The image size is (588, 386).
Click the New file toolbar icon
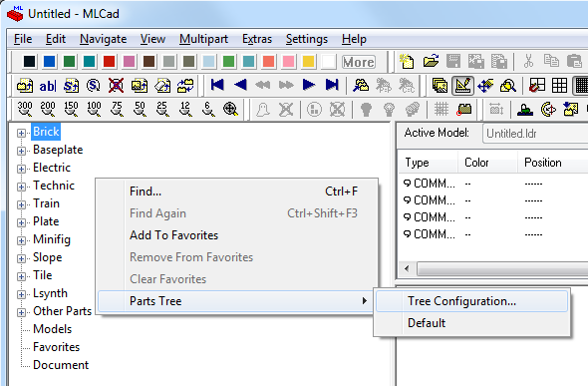(407, 62)
